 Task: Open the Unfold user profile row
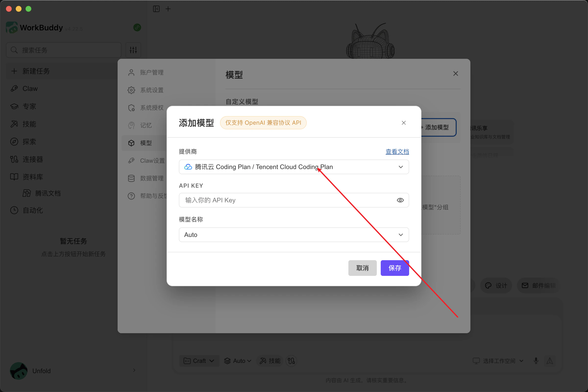(73, 371)
